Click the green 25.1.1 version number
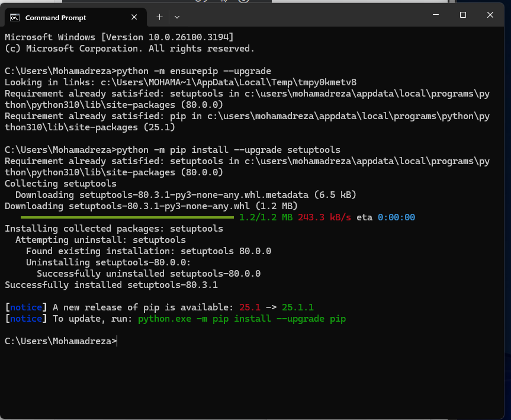This screenshot has width=511, height=420. pos(297,307)
